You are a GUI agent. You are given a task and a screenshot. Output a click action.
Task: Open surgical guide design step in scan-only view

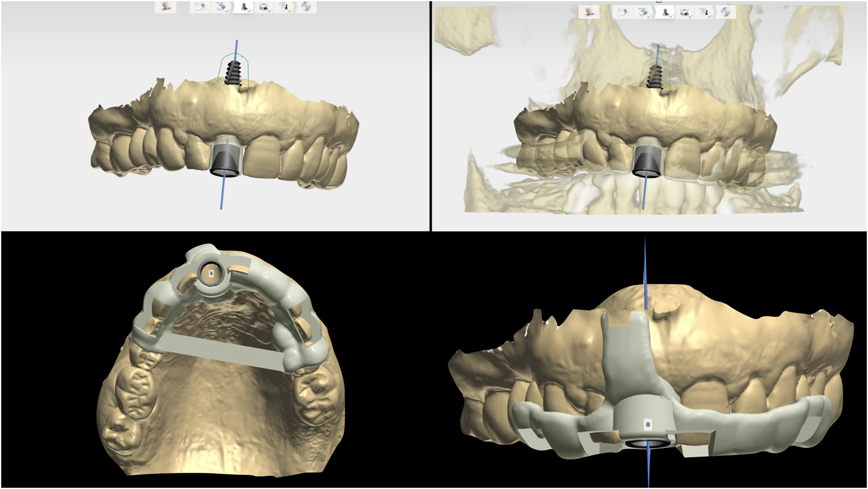click(264, 7)
